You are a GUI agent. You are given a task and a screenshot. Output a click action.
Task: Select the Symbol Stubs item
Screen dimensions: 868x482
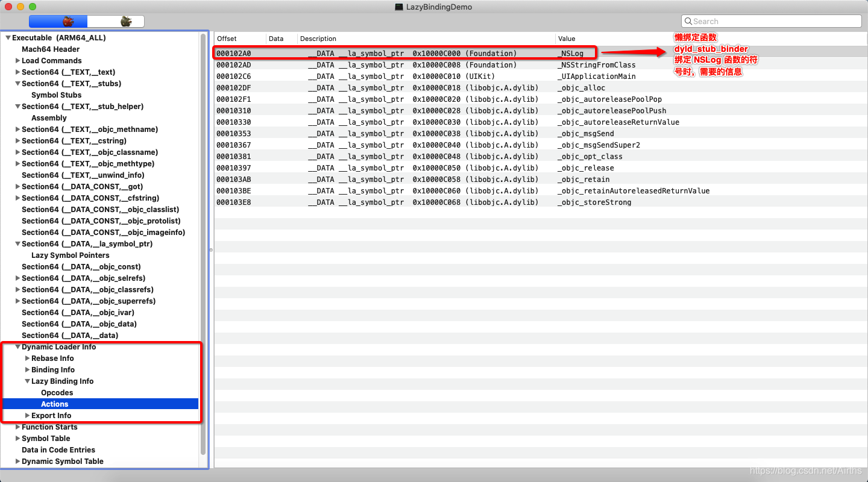56,95
